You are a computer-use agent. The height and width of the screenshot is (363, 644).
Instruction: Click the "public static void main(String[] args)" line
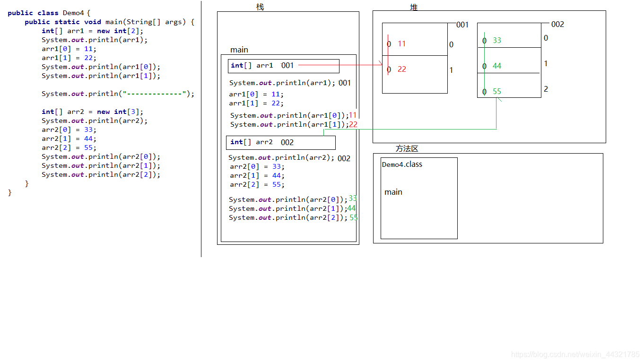[109, 22]
